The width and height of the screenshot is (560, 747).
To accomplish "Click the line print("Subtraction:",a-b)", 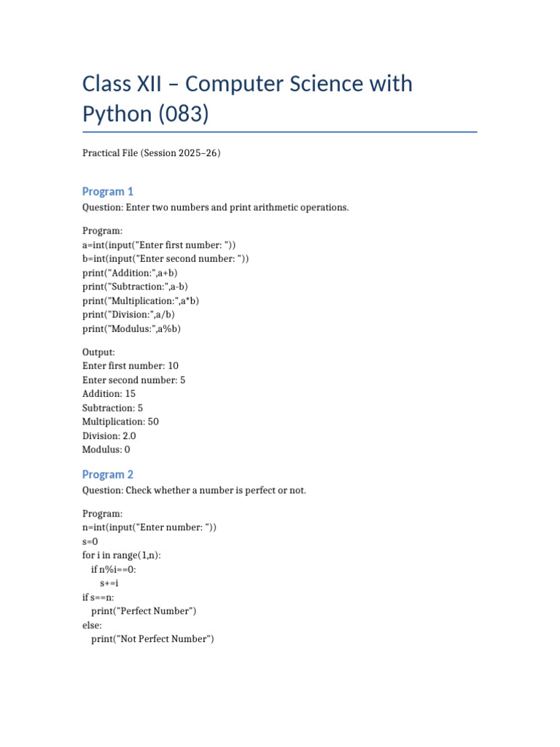I will 135,287.
